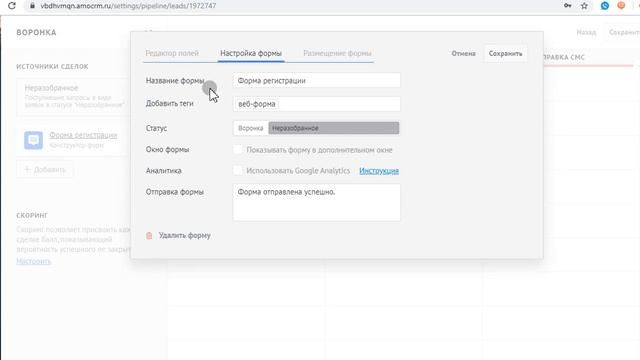Reload the page with browser refresh icon

coord(11,6)
